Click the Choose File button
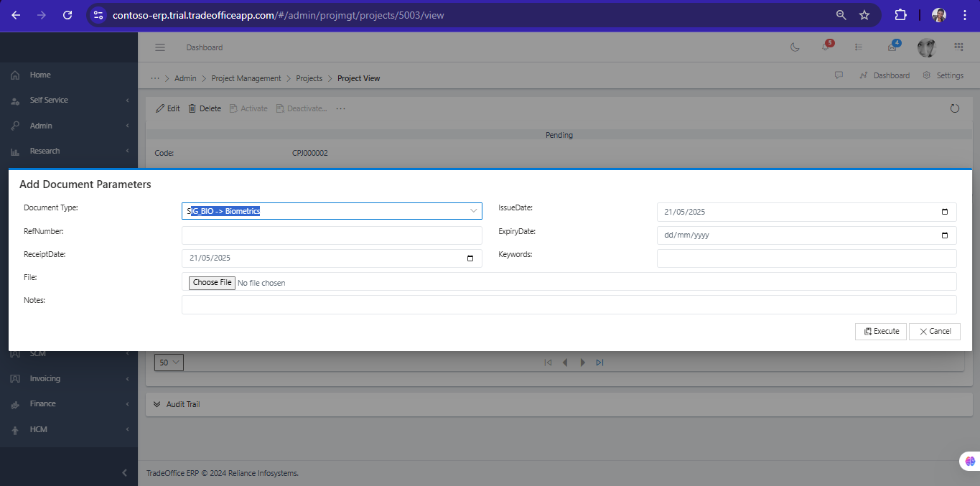This screenshot has height=486, width=980. (x=212, y=283)
